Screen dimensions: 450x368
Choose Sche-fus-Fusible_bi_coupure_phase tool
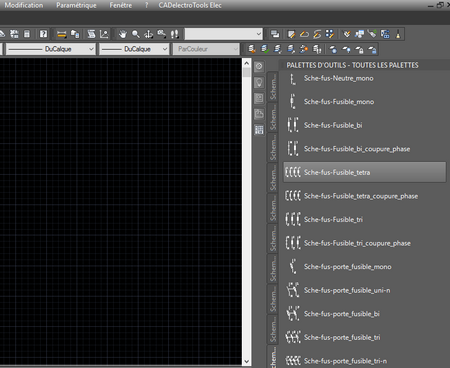(x=365, y=149)
